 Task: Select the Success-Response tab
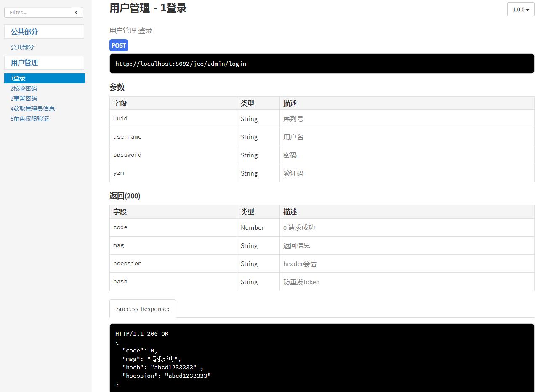[143, 309]
